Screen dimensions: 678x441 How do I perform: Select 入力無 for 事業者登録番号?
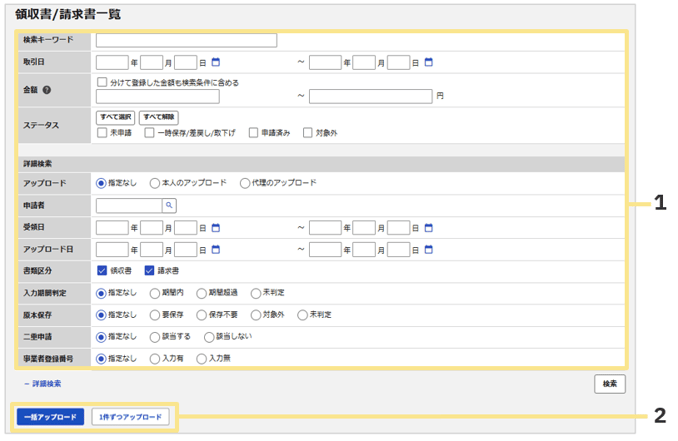click(x=201, y=359)
